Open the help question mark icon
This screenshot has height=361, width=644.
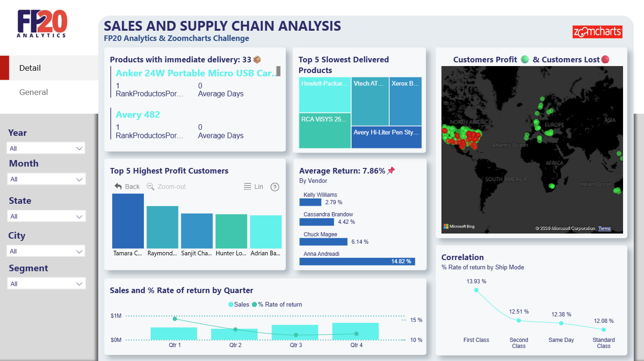275,187
